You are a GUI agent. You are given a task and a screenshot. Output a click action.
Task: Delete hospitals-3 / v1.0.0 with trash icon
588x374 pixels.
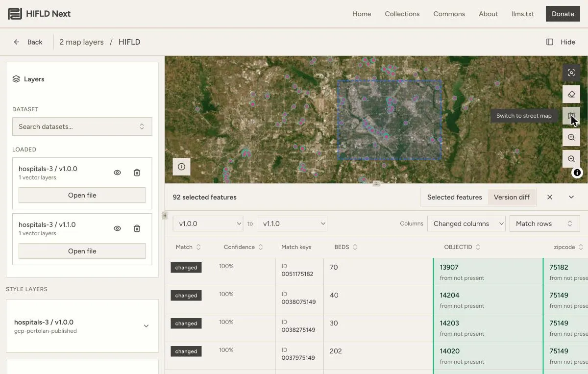coord(137,173)
